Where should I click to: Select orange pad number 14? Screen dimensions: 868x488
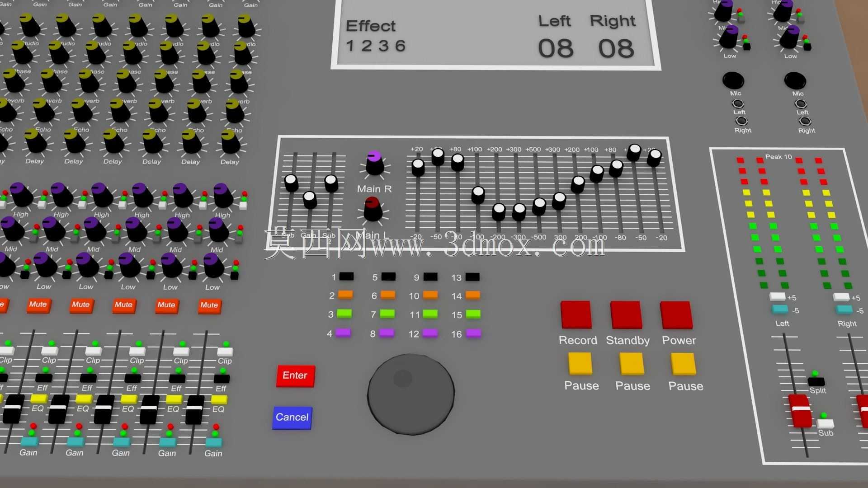tap(473, 295)
